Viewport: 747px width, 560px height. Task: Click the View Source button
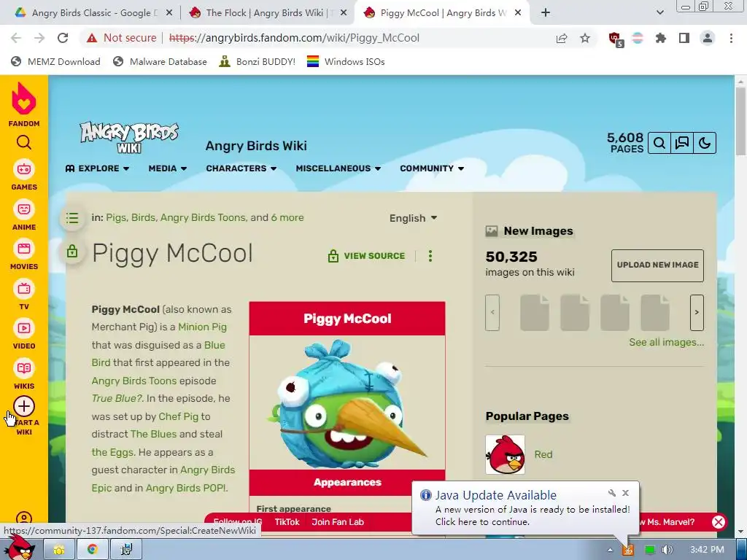click(366, 256)
